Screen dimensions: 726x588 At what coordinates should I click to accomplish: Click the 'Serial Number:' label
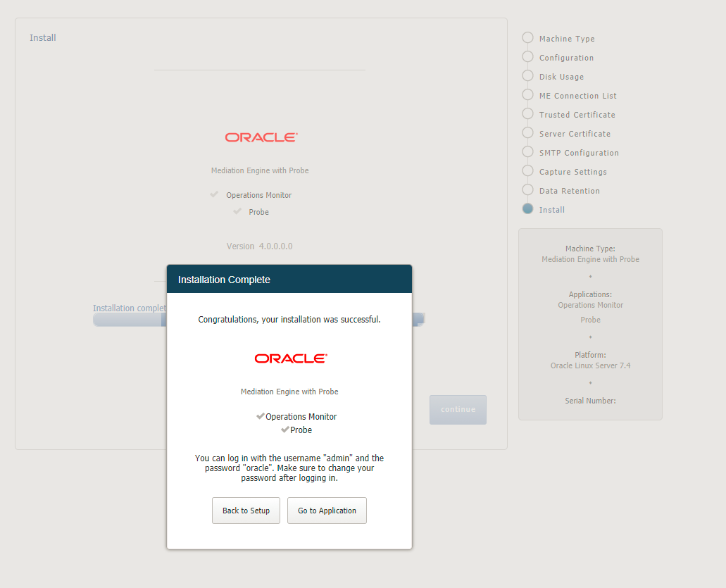(590, 401)
